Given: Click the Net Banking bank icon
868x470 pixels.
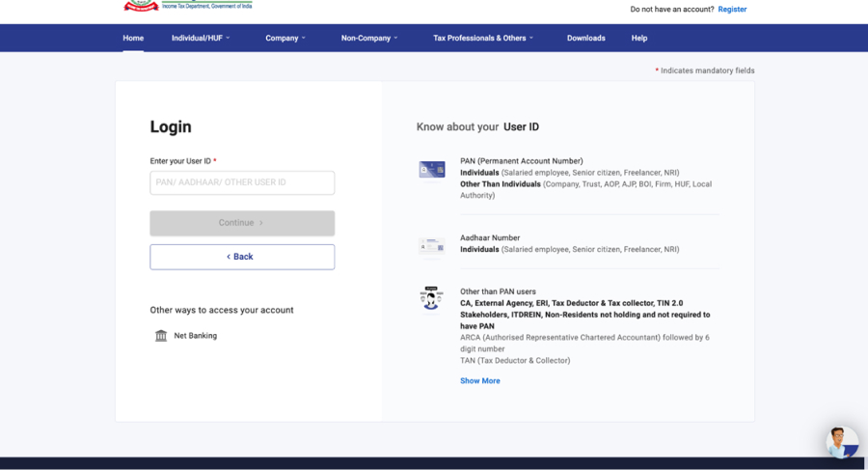Looking at the screenshot, I should coord(161,336).
